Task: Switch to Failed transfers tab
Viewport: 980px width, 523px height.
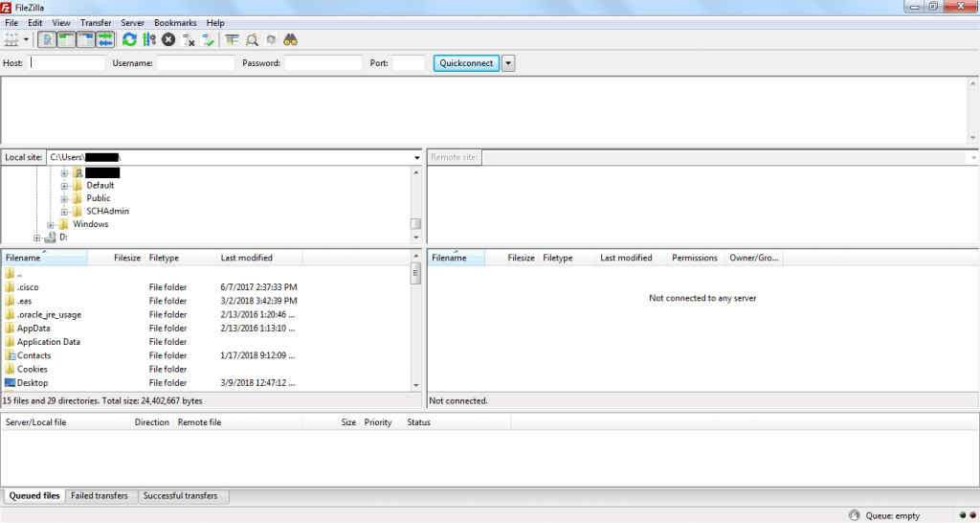Action: (x=100, y=496)
